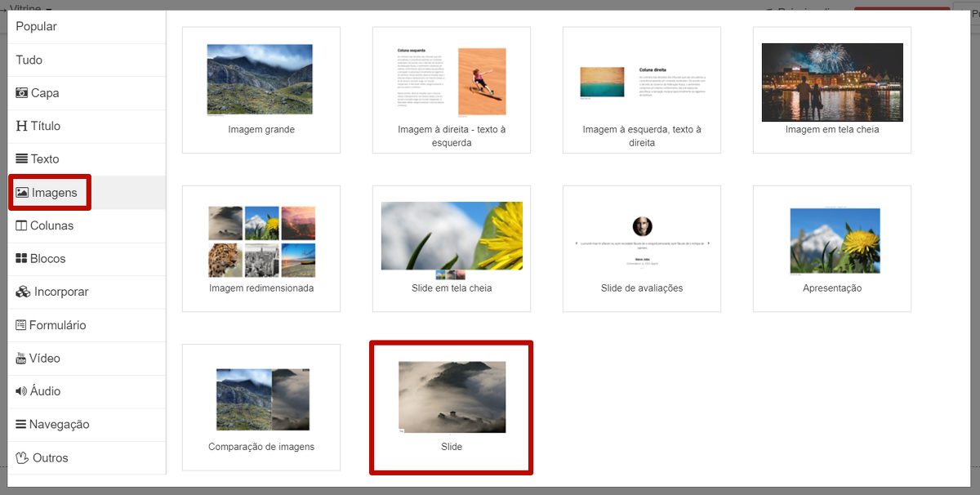Show the Tudo category list
Screen dimensions: 980x495
29,60
